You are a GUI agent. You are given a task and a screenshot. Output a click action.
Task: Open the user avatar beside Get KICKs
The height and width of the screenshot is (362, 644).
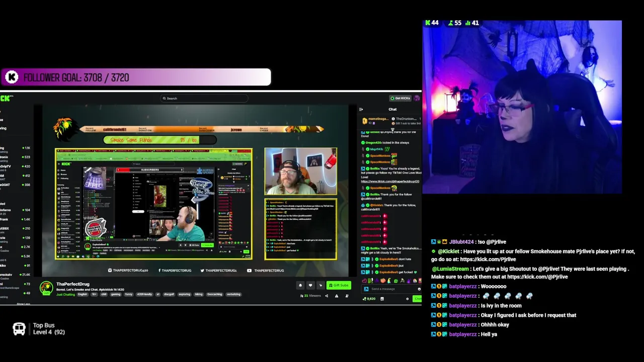point(417,98)
